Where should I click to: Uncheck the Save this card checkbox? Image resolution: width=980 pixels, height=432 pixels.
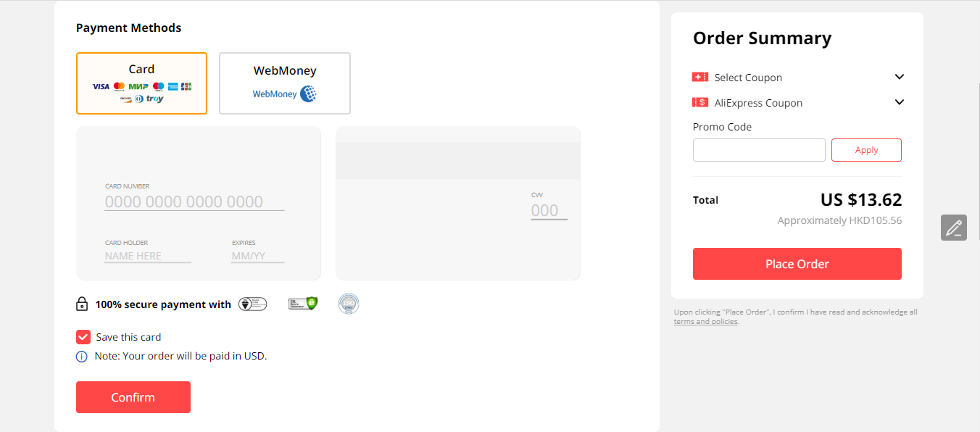click(83, 337)
